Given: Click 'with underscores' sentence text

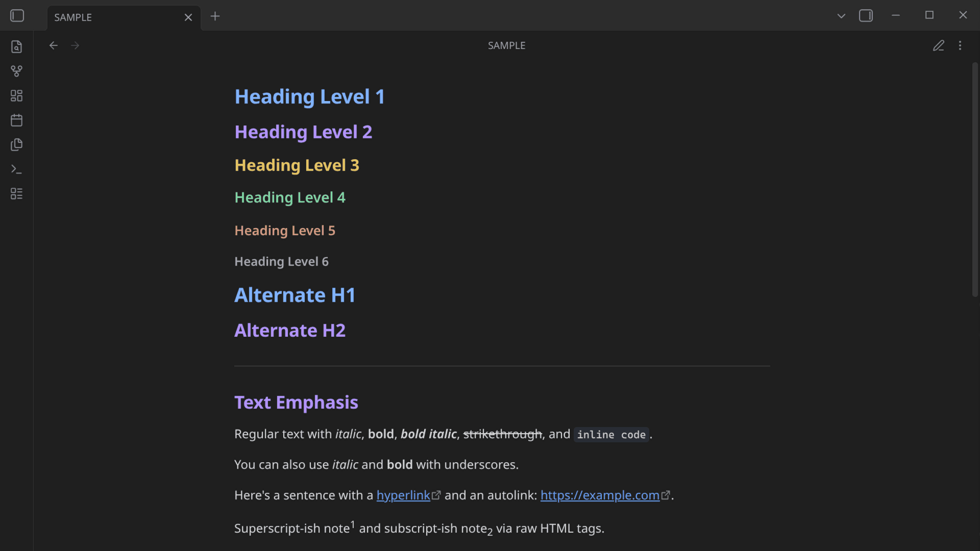Looking at the screenshot, I should point(467,465).
